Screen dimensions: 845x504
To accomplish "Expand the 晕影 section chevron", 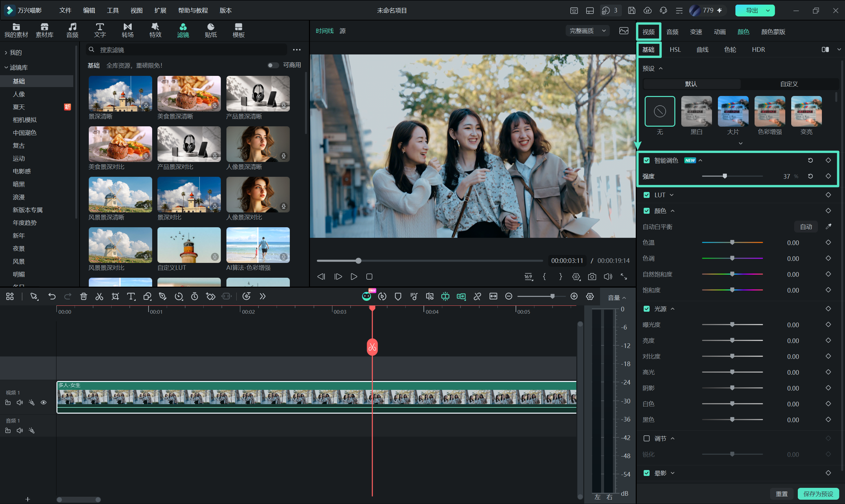I will click(x=672, y=473).
